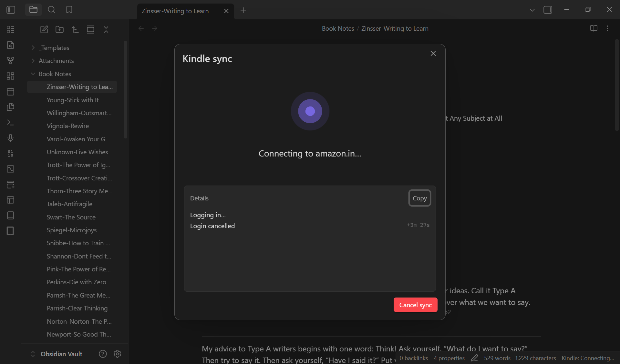The height and width of the screenshot is (364, 620).
Task: Toggle editing mode pencil in status bar
Action: point(474,358)
